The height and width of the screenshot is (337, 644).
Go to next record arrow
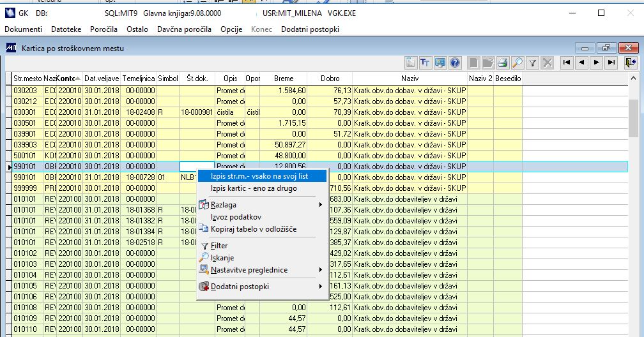click(x=596, y=63)
